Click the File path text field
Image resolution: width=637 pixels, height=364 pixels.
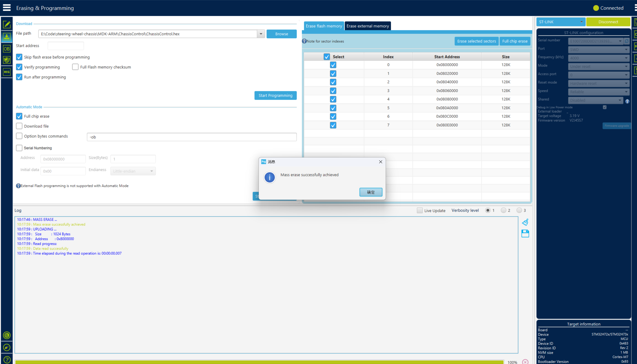coord(148,34)
